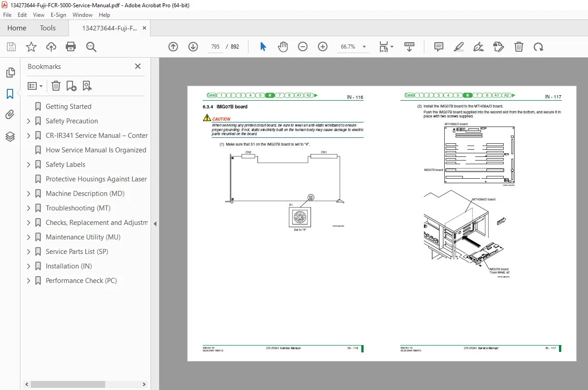Open the Layers panel icon
The height and width of the screenshot is (390, 588).
click(10, 136)
